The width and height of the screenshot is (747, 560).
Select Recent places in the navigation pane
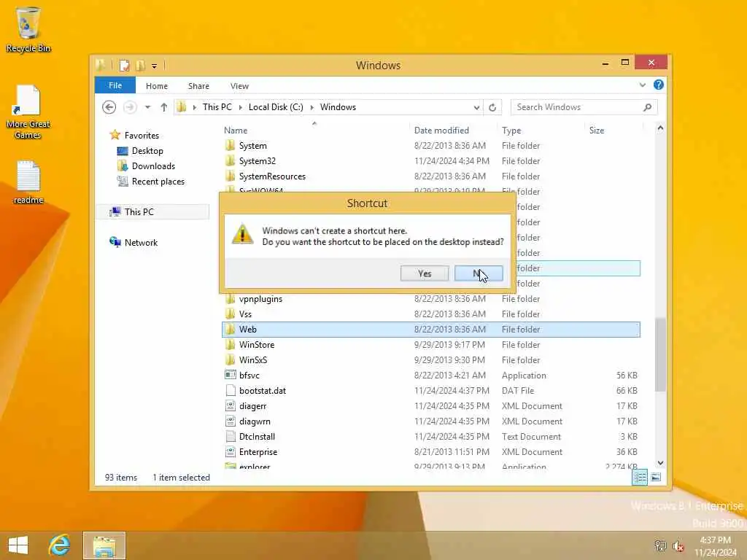pyautogui.click(x=158, y=182)
